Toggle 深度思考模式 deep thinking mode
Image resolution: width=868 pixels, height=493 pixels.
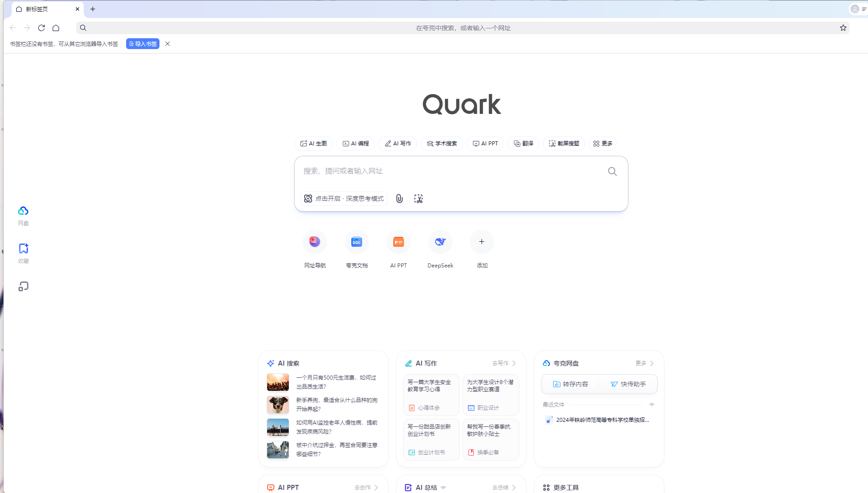pos(344,199)
